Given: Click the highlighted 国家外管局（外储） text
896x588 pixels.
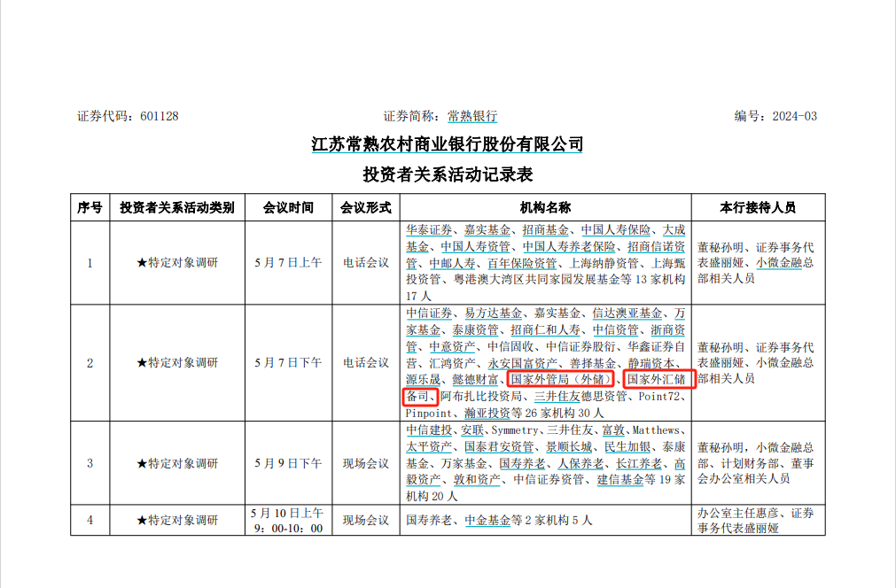Looking at the screenshot, I should [561, 379].
